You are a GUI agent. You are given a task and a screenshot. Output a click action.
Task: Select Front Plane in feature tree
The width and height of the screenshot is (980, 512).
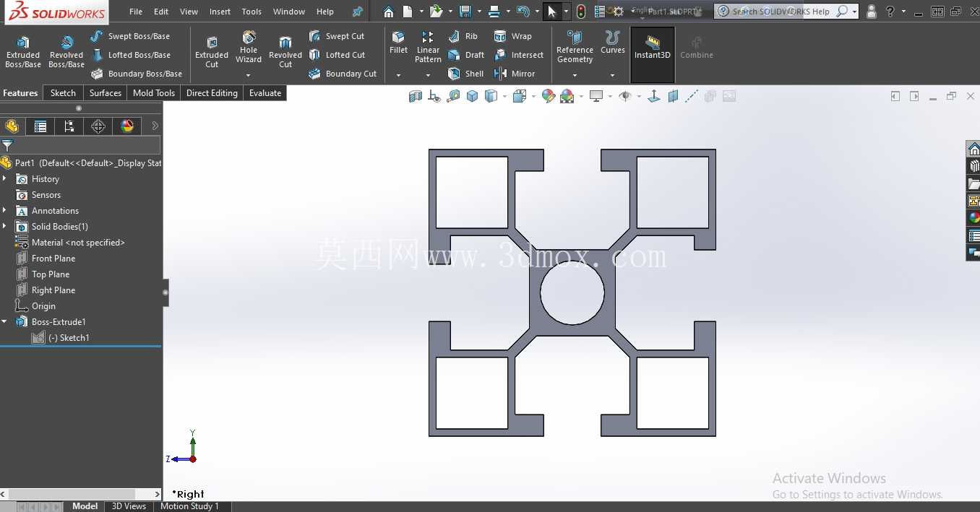46,259
